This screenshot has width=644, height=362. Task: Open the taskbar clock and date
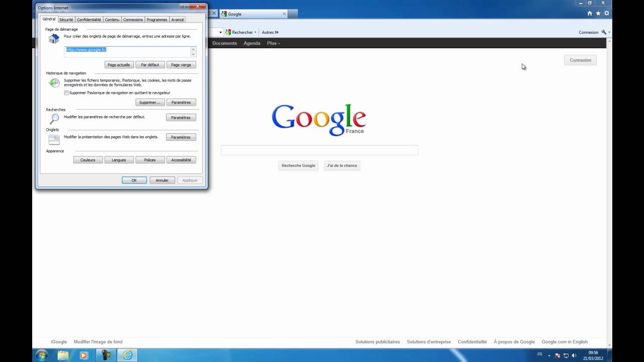point(593,355)
